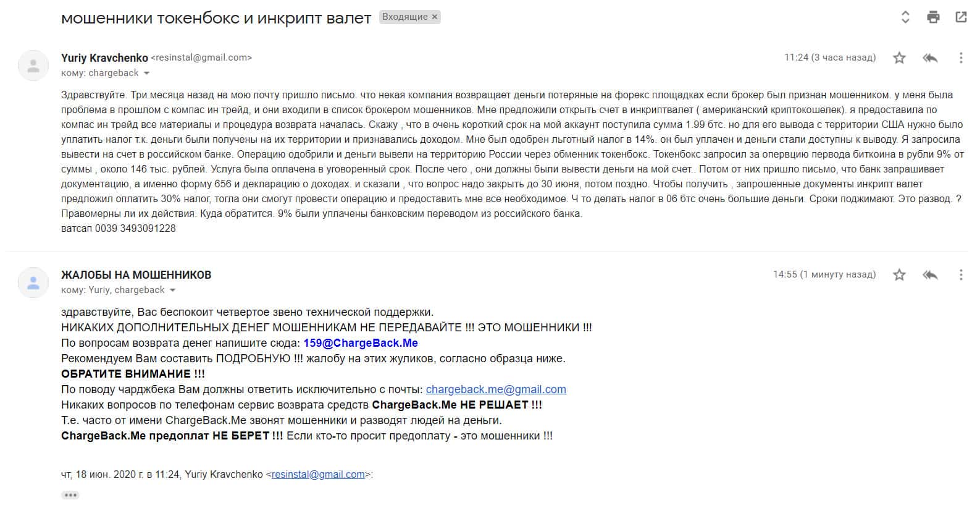980x505 pixels.
Task: Click the chargeback.me@gmail.com link
Action: tap(496, 389)
